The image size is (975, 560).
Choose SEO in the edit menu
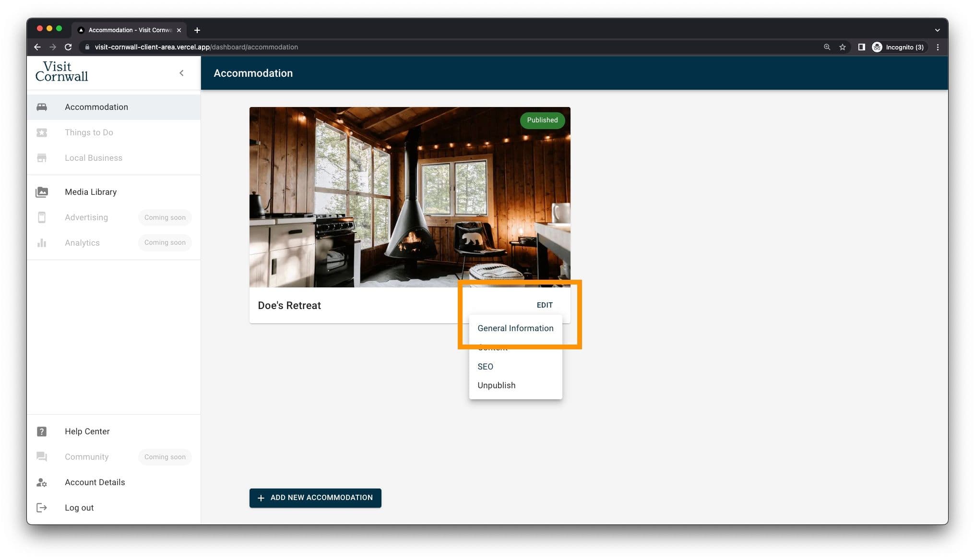pyautogui.click(x=485, y=367)
